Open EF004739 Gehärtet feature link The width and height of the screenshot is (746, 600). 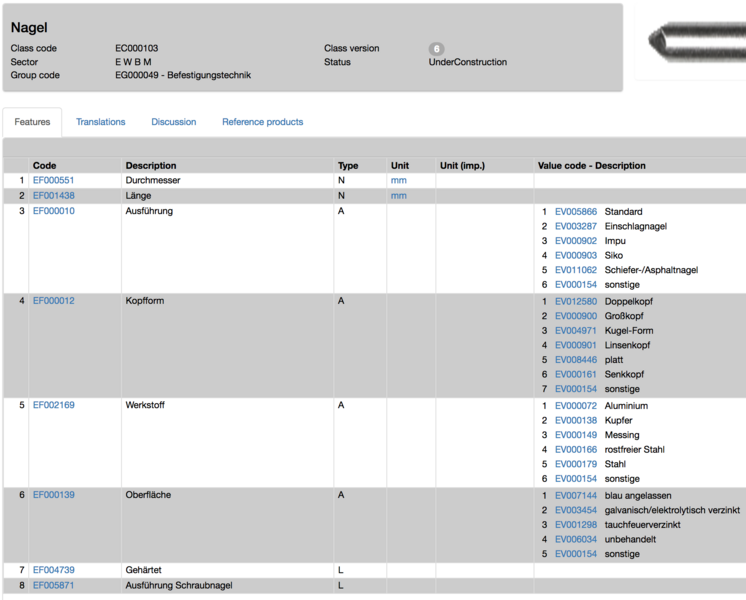point(53,570)
